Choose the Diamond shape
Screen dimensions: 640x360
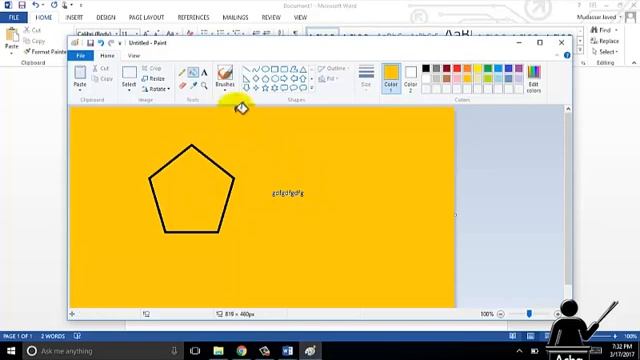pos(256,78)
